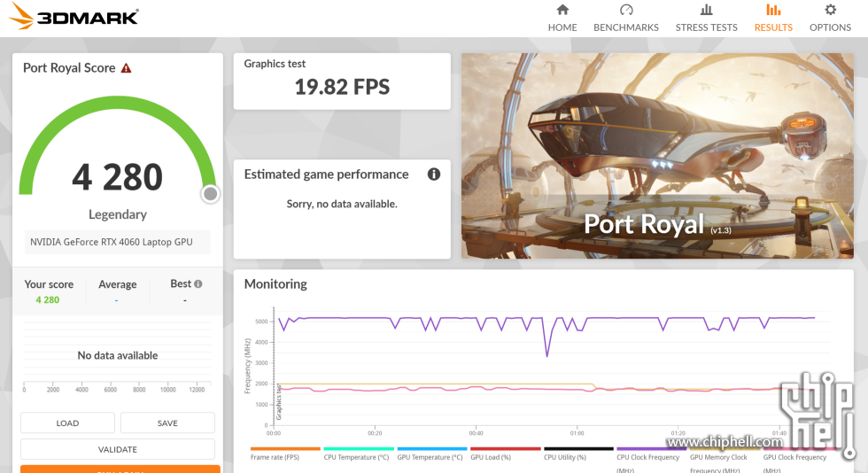Open the Options gear icon
The image size is (868, 473).
(x=830, y=10)
